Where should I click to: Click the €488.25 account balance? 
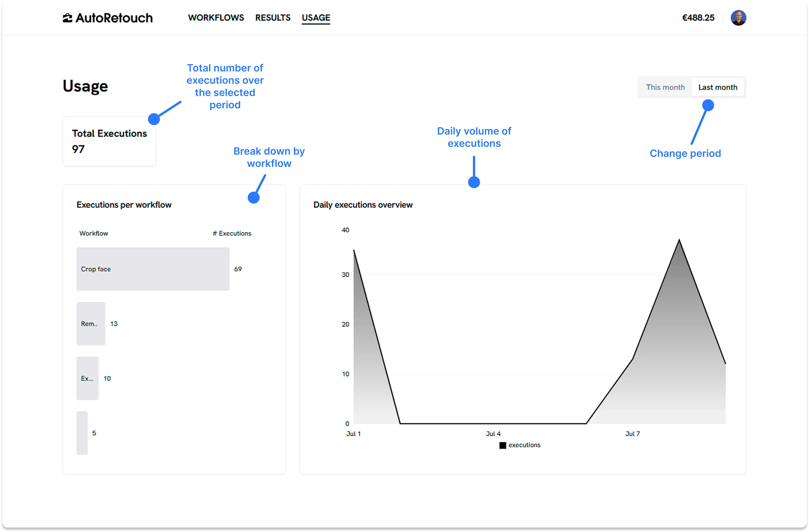698,18
